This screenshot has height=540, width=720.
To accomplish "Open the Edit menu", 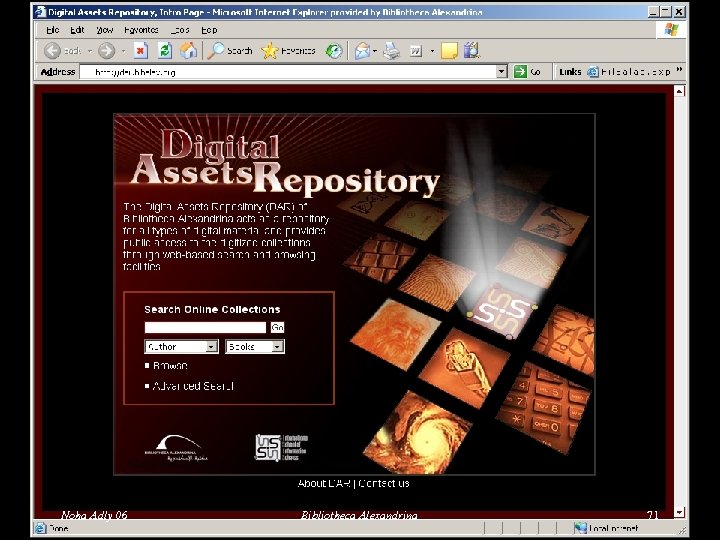I will pyautogui.click(x=77, y=30).
